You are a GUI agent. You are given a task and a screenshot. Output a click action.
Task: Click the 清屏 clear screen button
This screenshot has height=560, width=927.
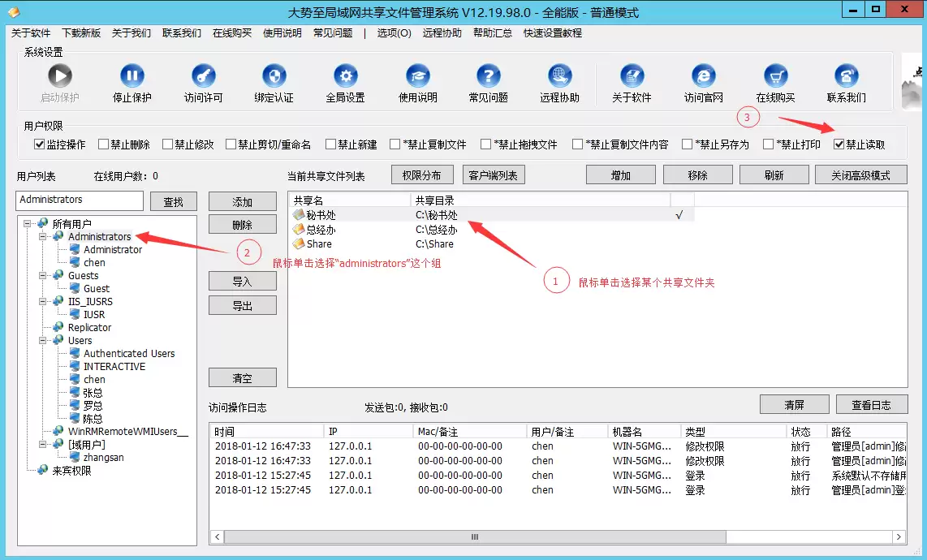pyautogui.click(x=795, y=404)
